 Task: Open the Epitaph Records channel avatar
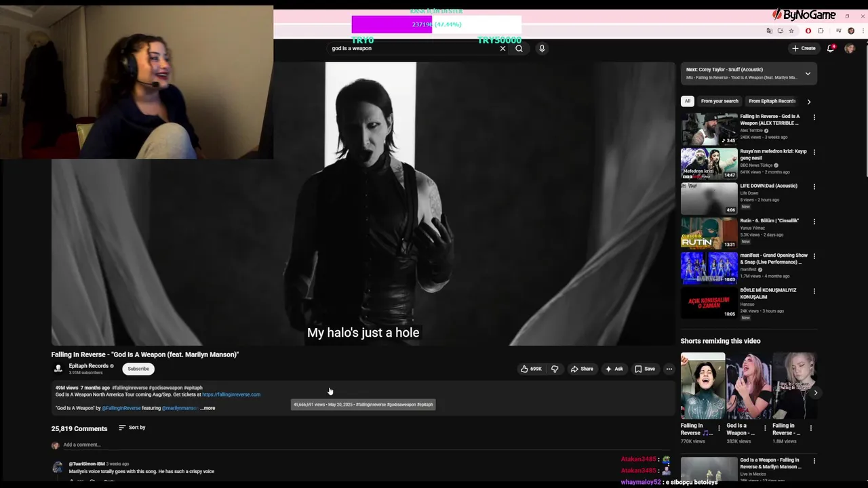pyautogui.click(x=58, y=369)
